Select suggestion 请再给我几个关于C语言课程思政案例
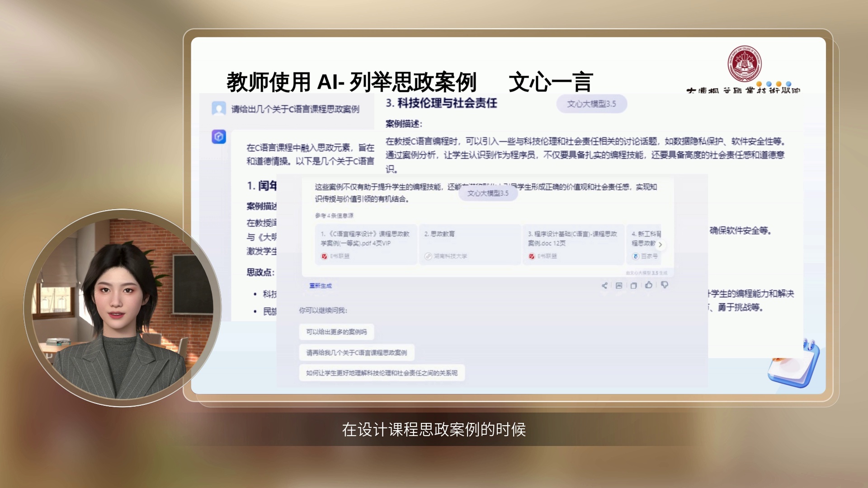 tap(356, 352)
